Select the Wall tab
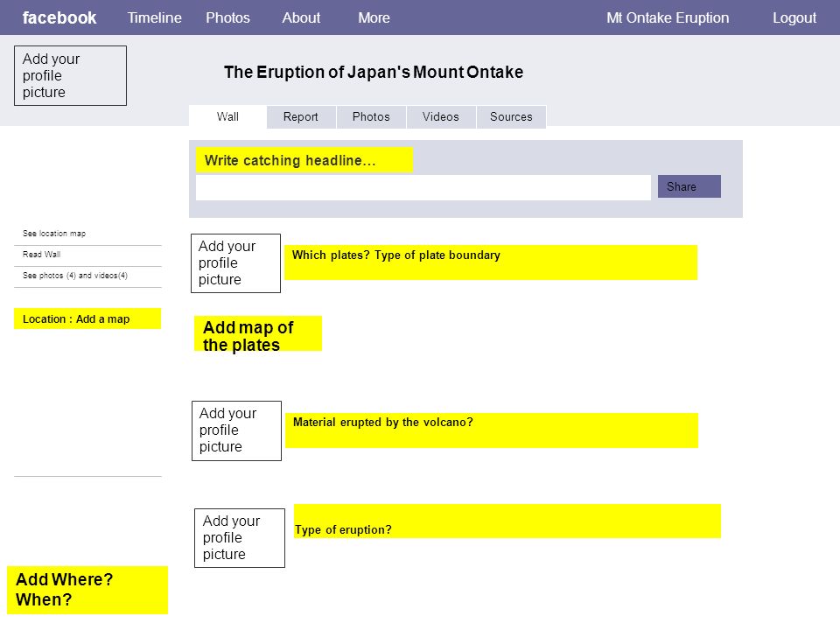The width and height of the screenshot is (840, 630). pos(227,116)
